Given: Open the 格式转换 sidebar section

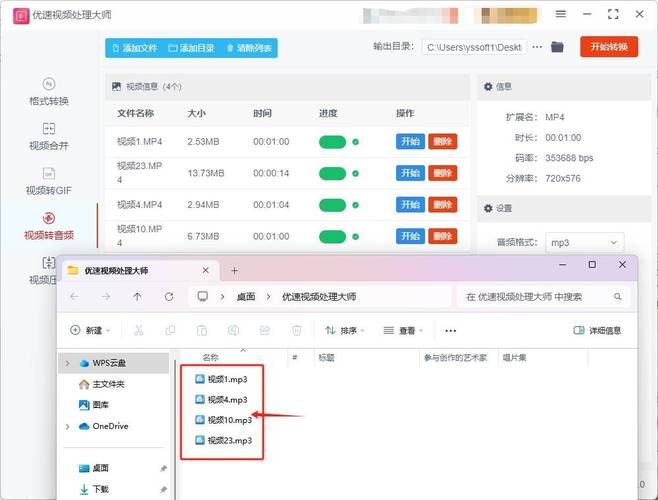Looking at the screenshot, I should (x=49, y=92).
